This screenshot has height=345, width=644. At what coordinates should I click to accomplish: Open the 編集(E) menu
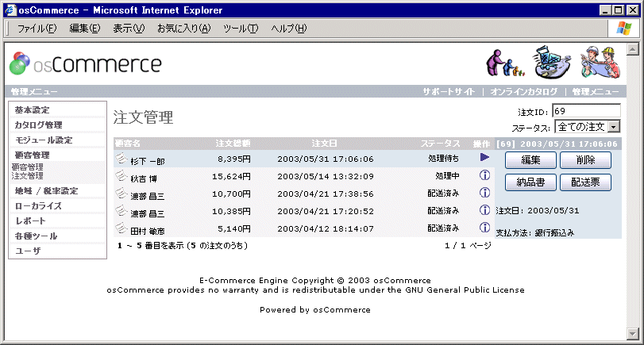click(x=85, y=29)
